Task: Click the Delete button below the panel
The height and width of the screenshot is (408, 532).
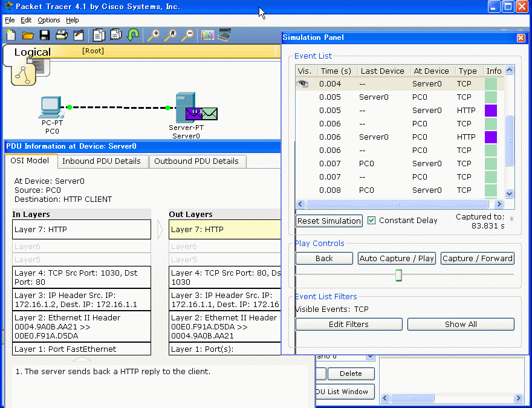Action: [351, 374]
